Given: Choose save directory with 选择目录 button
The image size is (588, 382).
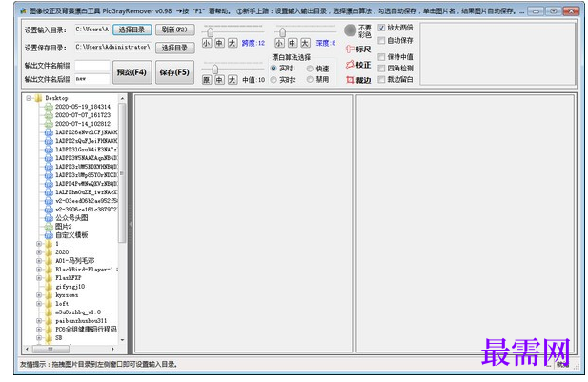Looking at the screenshot, I should 174,48.
